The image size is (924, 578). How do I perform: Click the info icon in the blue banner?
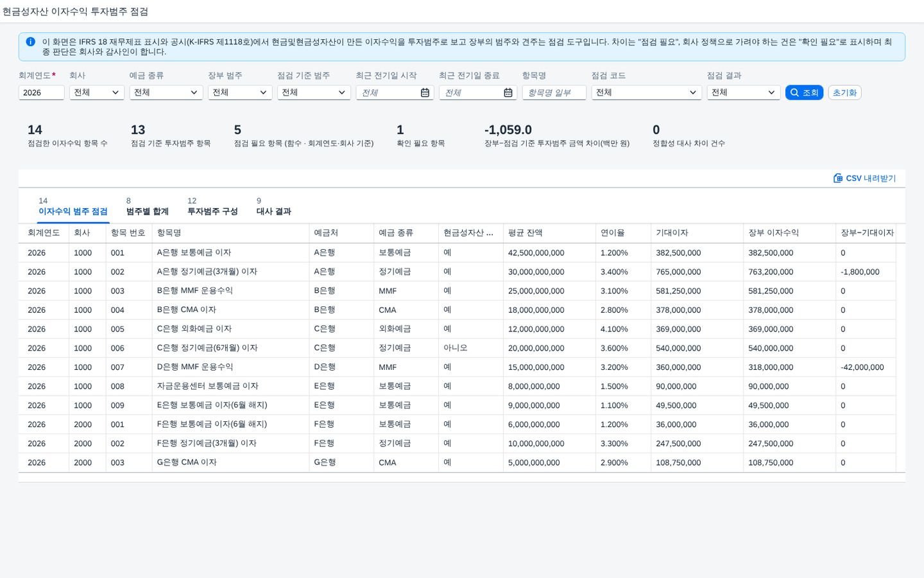(30, 42)
